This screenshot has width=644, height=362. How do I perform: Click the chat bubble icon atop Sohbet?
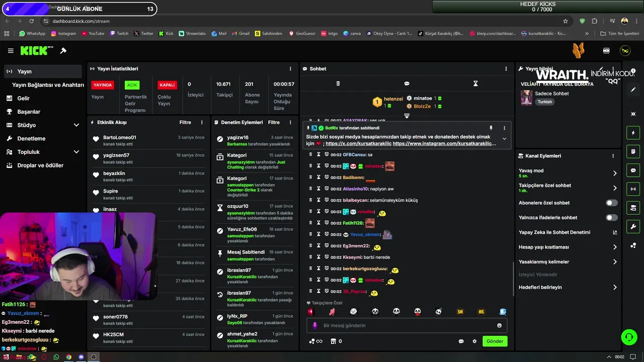click(x=407, y=83)
